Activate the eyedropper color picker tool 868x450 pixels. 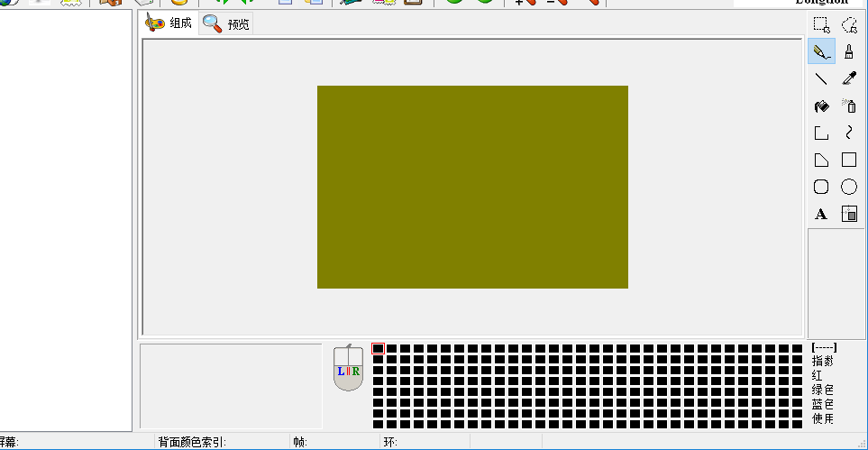click(848, 79)
